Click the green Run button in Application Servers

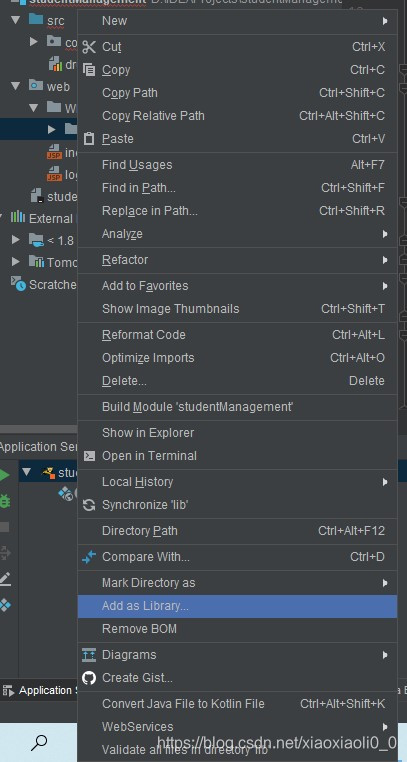pyautogui.click(x=4, y=475)
